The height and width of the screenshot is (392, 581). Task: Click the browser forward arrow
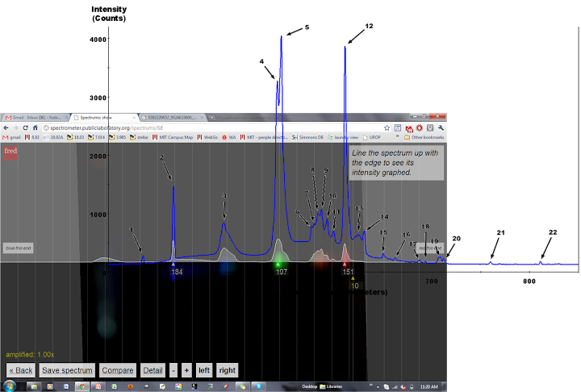(15, 127)
